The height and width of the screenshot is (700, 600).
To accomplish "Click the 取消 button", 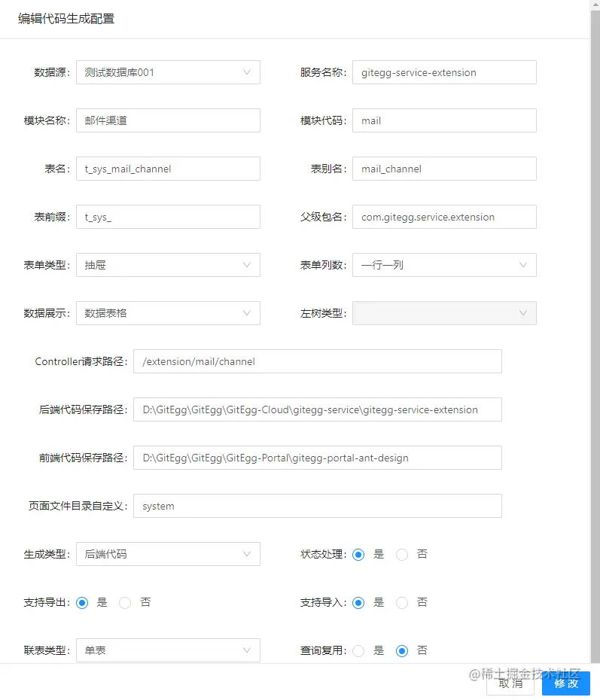I will click(510, 683).
